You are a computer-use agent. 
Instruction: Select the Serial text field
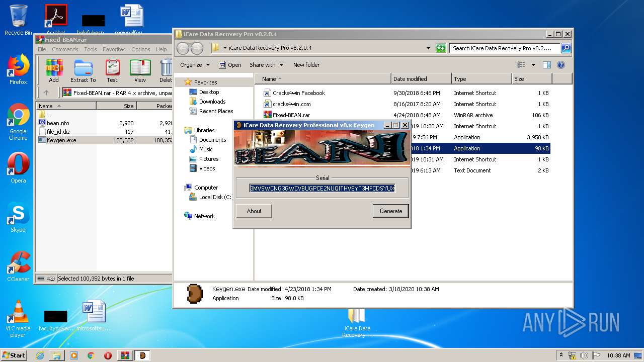(x=323, y=188)
